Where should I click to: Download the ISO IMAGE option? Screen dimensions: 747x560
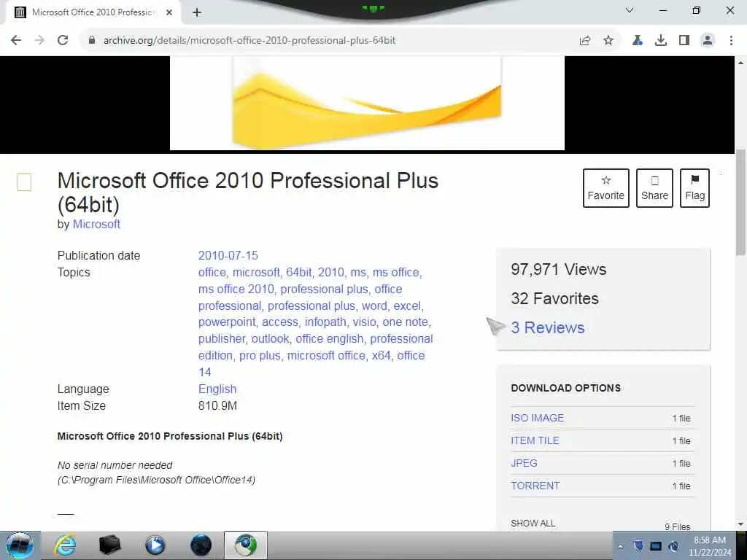pos(537,418)
